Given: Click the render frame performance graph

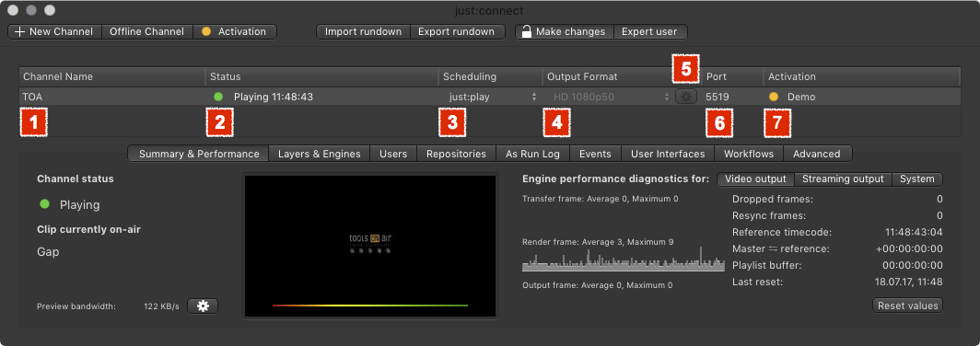Looking at the screenshot, I should click(x=624, y=259).
